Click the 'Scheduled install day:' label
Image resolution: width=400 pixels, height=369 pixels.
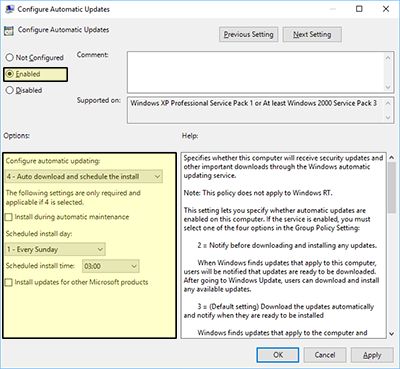[x=39, y=234]
